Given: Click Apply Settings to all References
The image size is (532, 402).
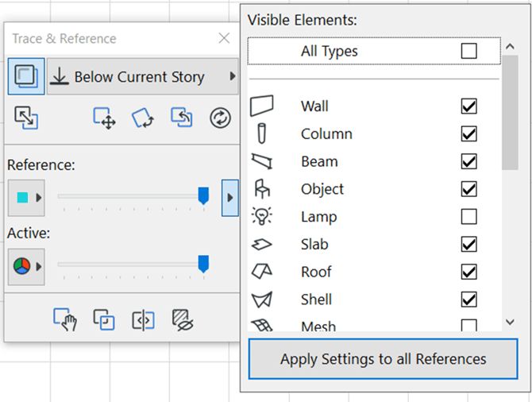Looking at the screenshot, I should pos(383,359).
